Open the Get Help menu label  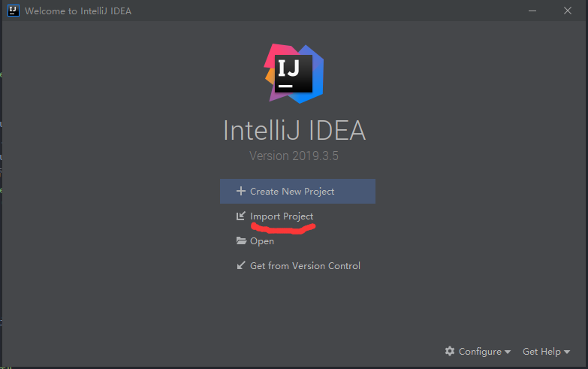click(541, 352)
